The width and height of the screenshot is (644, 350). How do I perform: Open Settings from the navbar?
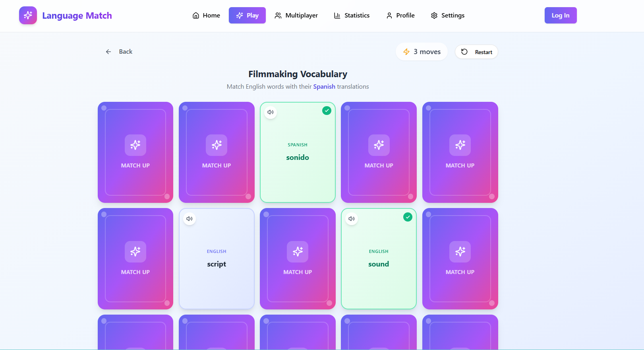tap(448, 16)
